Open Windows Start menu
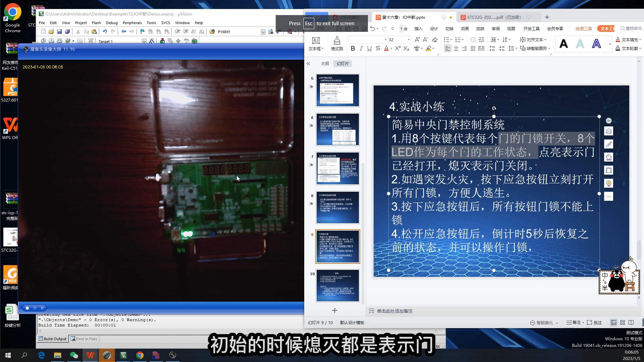Screen dimensions: 644x362 [8, 355]
